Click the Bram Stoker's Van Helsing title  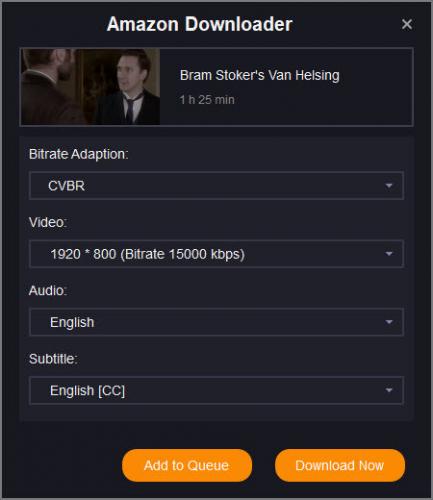[260, 75]
